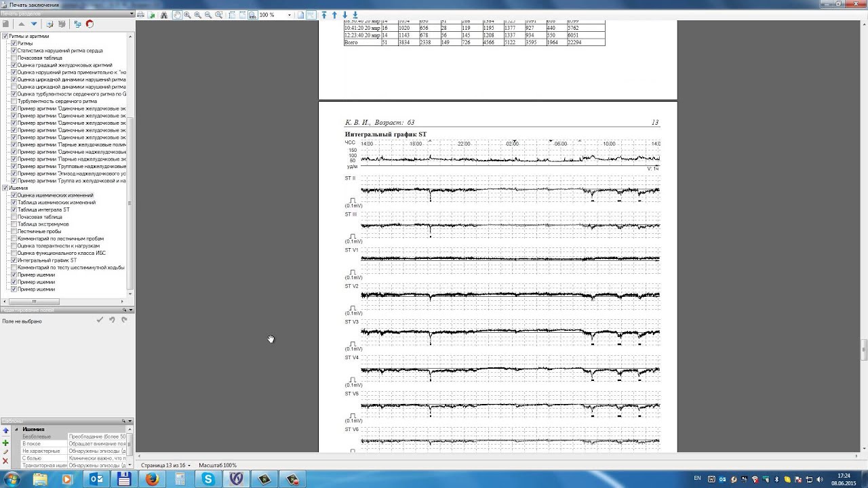Click redo arrow in field editing panel
Screen dimensions: 868x488
[x=124, y=320]
